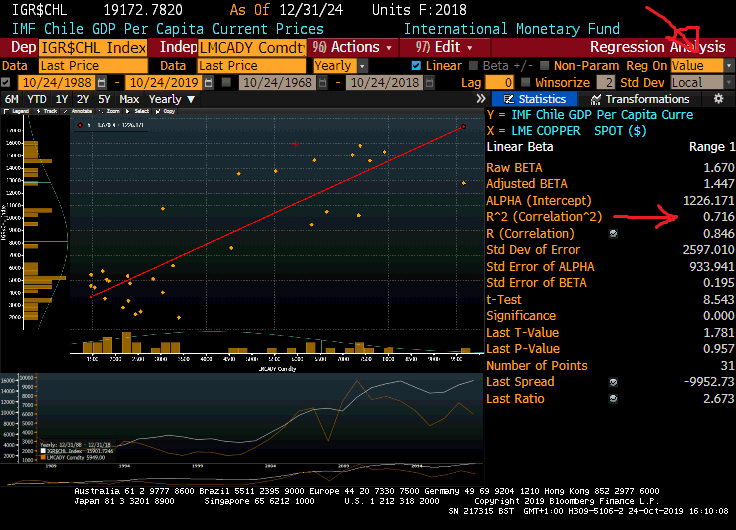
Task: Open calendar for second range start 10/24/1968
Action: pos(322,83)
